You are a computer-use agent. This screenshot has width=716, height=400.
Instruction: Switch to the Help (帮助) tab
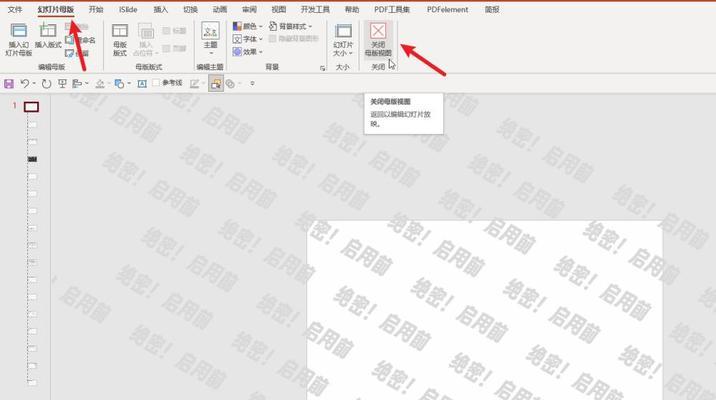(x=352, y=10)
